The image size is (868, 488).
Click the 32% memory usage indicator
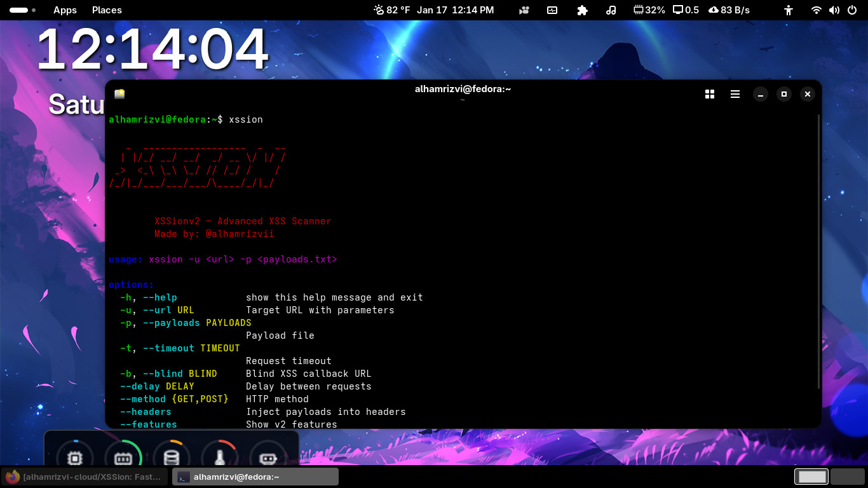coord(649,10)
